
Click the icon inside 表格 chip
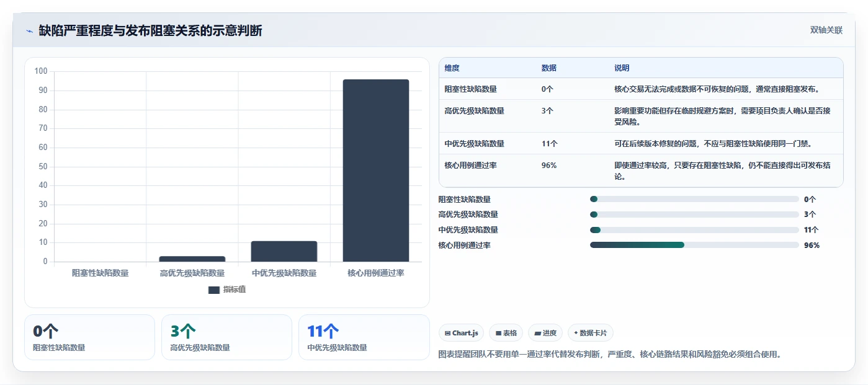498,333
